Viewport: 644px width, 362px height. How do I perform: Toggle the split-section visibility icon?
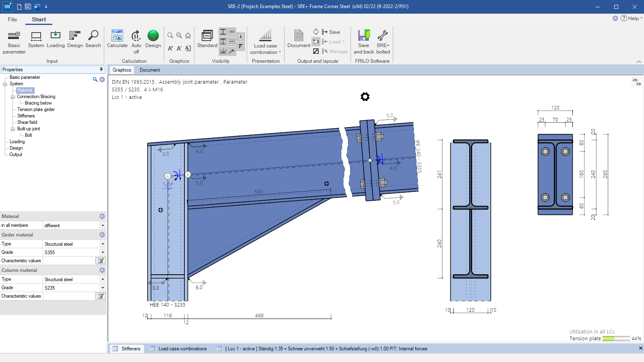click(x=223, y=41)
